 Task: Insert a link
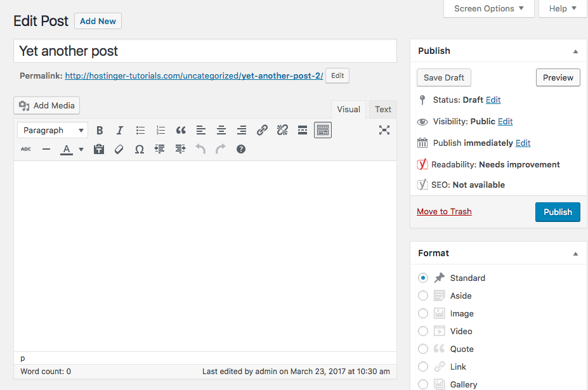click(262, 130)
